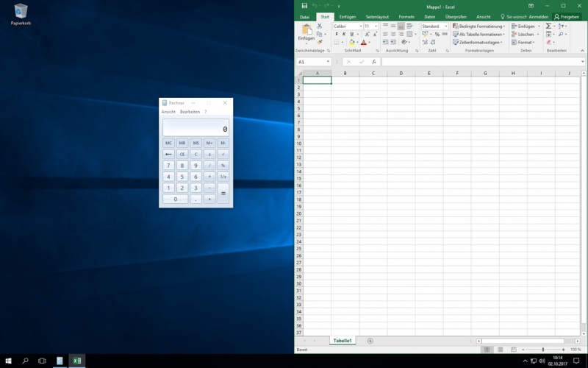This screenshot has width=588, height=368.
Task: Switch to page break preview in the status bar
Action: (x=513, y=350)
